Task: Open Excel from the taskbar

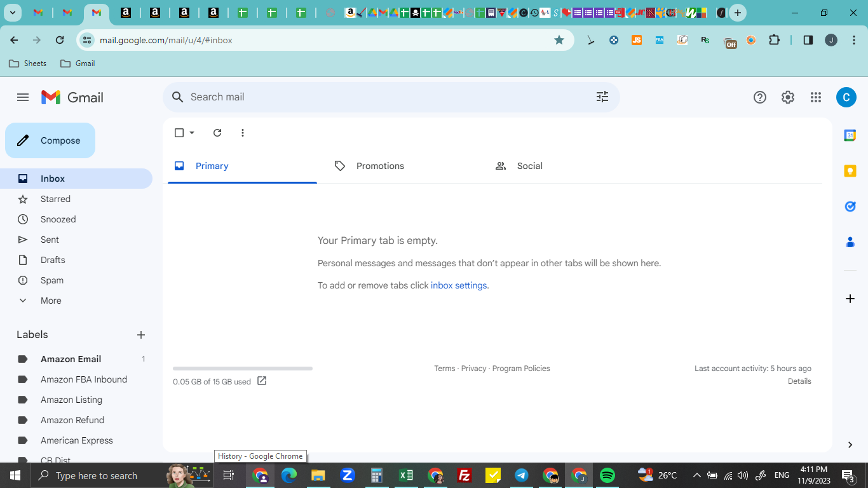Action: [x=406, y=475]
